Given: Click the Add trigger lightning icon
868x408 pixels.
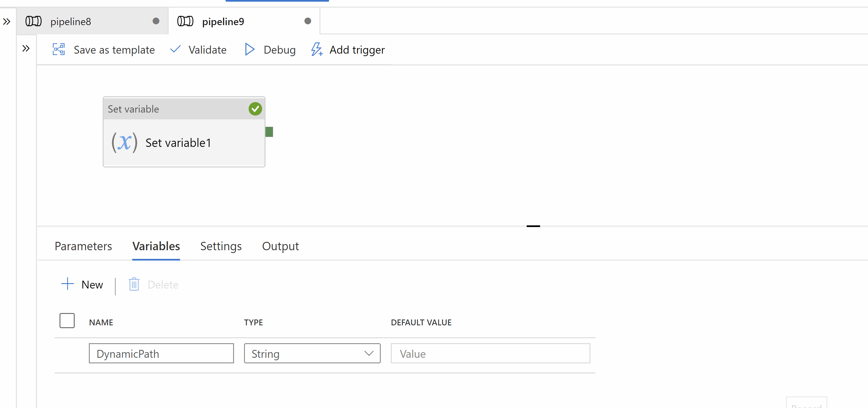Looking at the screenshot, I should (316, 49).
